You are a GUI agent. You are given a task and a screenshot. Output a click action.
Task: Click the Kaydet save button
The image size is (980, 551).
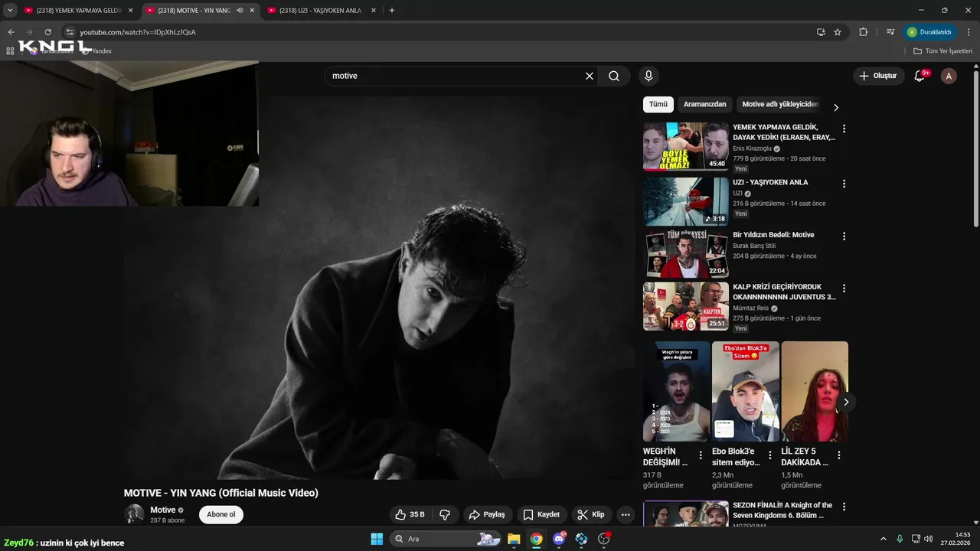542,514
